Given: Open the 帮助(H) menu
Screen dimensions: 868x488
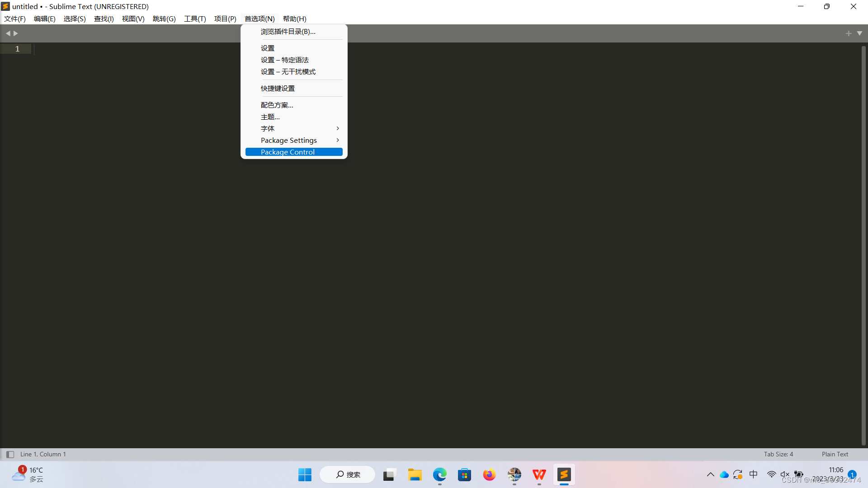Looking at the screenshot, I should pyautogui.click(x=294, y=19).
